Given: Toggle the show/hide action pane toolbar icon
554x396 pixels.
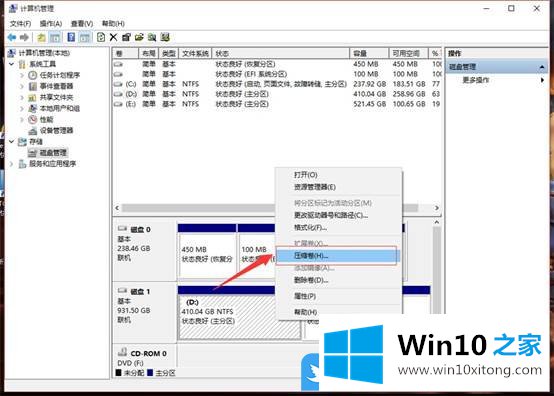Looking at the screenshot, I should (x=84, y=37).
